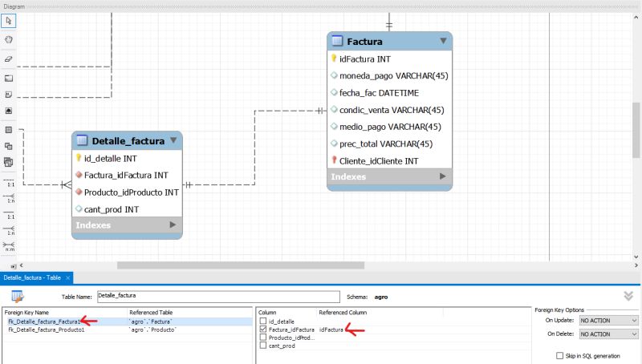Viewport: 642px width, 364px height.
Task: Click the Referenced Table column header
Action: pyautogui.click(x=151, y=313)
